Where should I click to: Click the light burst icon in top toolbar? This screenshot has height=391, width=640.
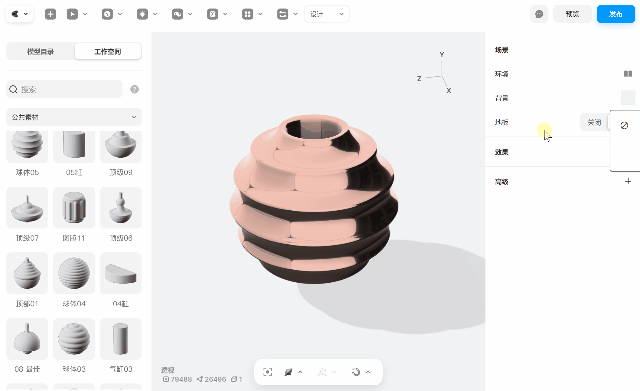(x=142, y=14)
